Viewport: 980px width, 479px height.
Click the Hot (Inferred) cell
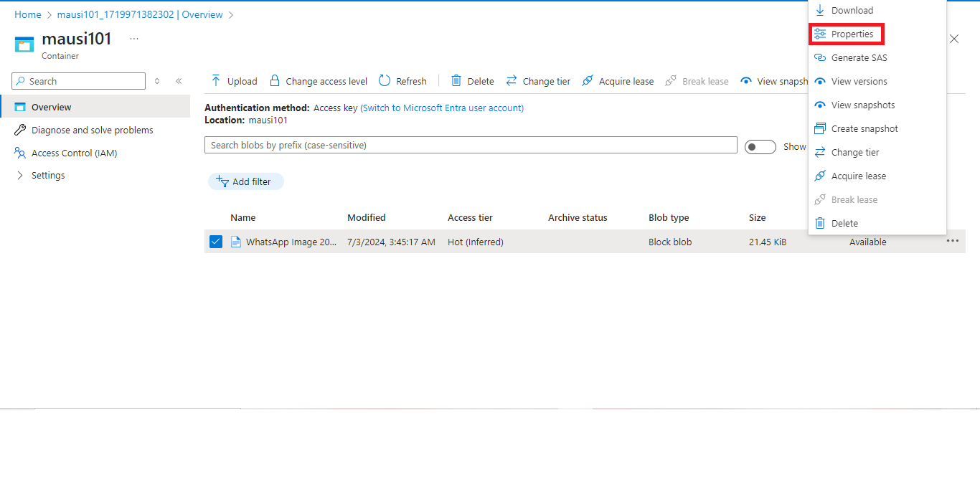[476, 242]
